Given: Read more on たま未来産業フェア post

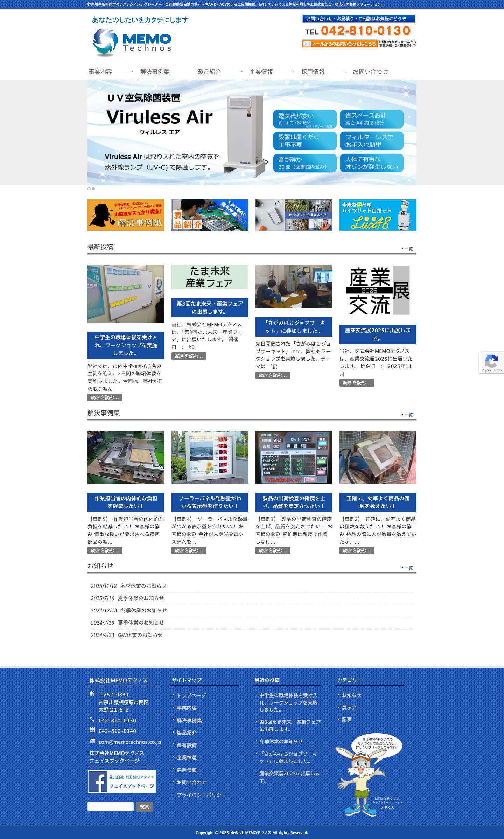Looking at the screenshot, I should point(189,356).
